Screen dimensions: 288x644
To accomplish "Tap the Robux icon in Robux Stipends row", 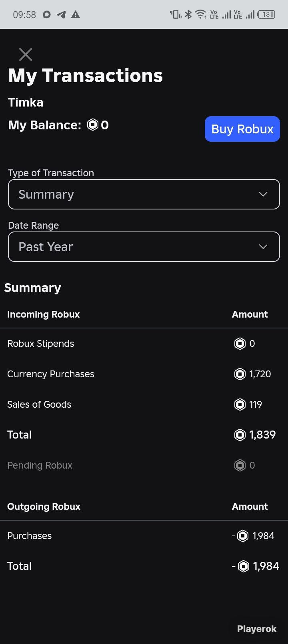I will pos(240,344).
